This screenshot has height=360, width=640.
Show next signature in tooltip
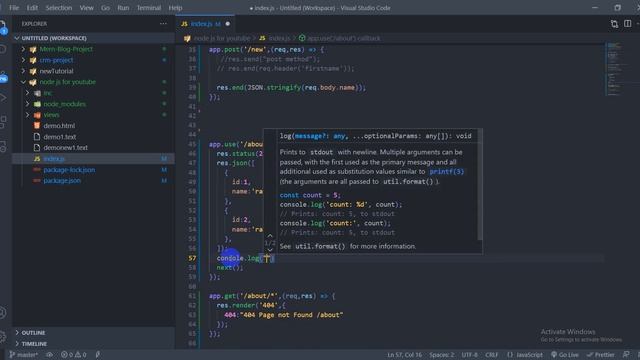coord(270,250)
